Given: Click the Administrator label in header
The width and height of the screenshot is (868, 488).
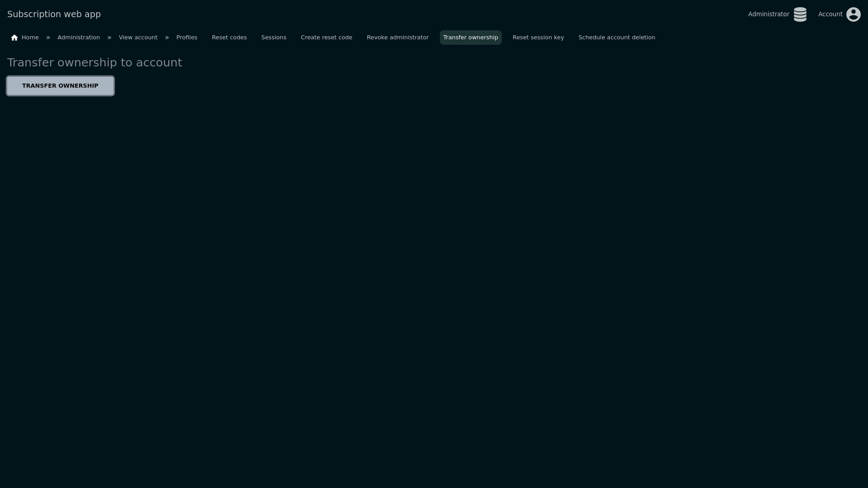Looking at the screenshot, I should coord(768,14).
